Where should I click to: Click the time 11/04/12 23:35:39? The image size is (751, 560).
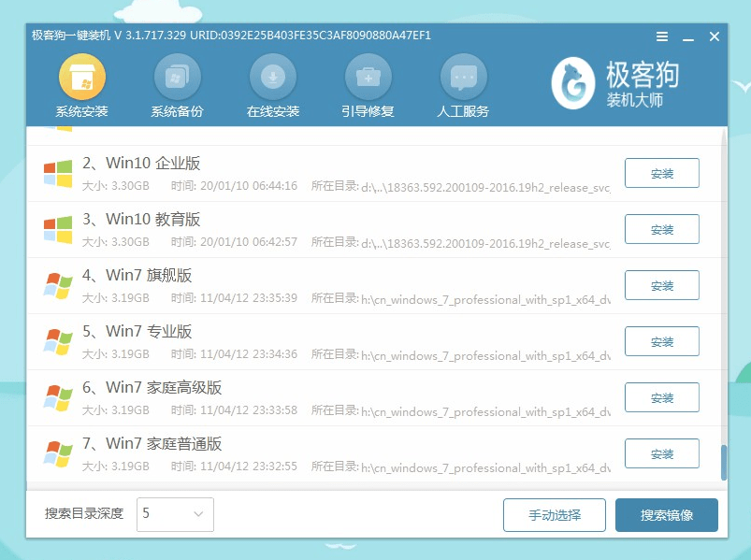tap(249, 297)
